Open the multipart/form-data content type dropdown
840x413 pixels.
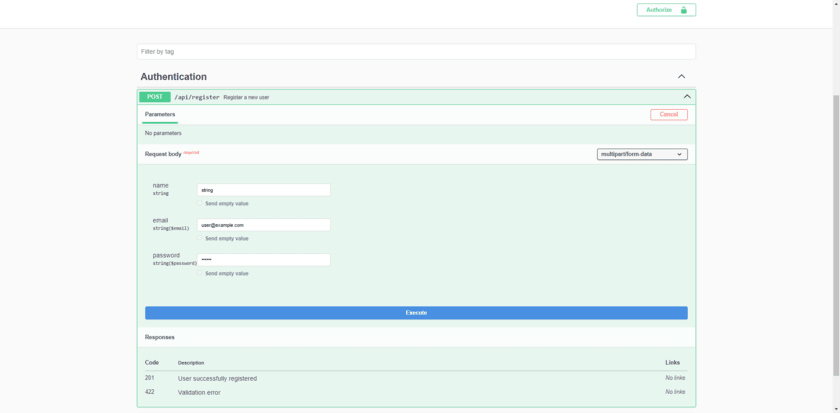[x=642, y=154]
